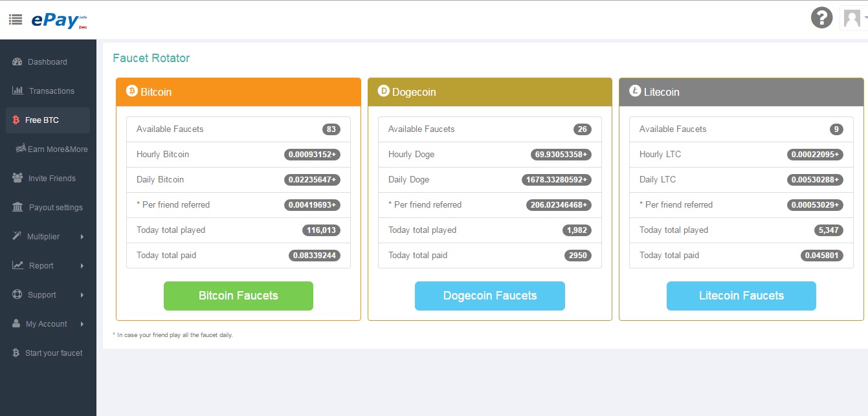This screenshot has width=868, height=416.
Task: Click Litecoin Available Faucets badge 9
Action: [x=836, y=129]
